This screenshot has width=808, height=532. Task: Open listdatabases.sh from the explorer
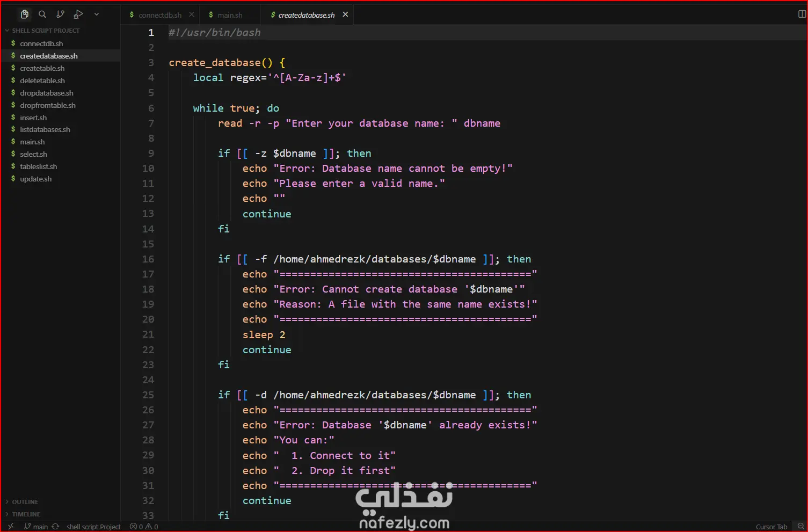click(45, 129)
